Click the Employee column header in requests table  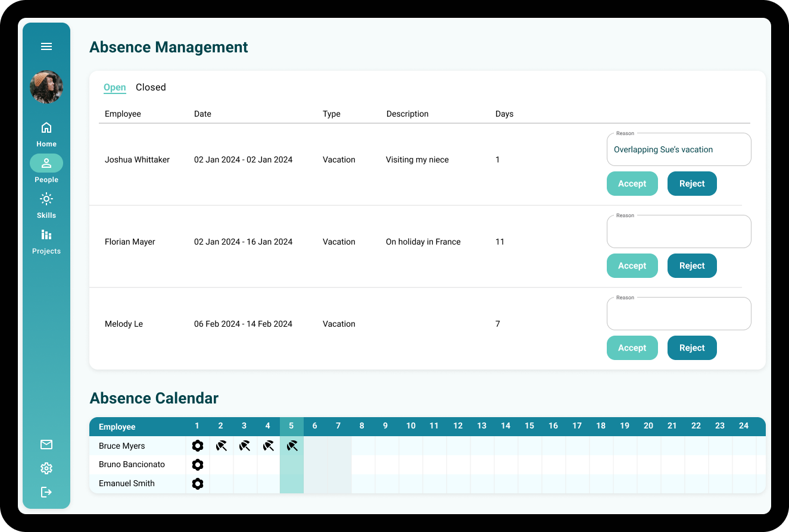[123, 114]
